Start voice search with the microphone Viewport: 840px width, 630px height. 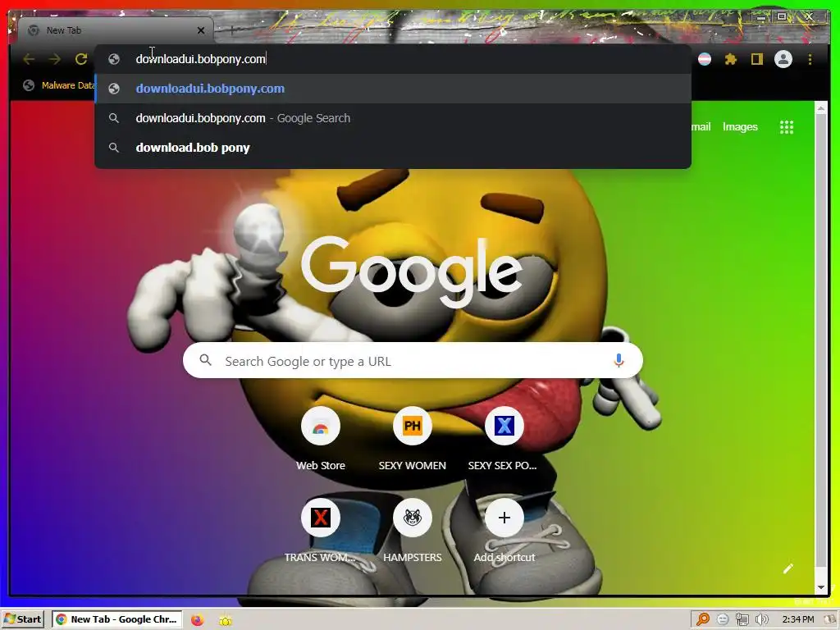tap(619, 361)
